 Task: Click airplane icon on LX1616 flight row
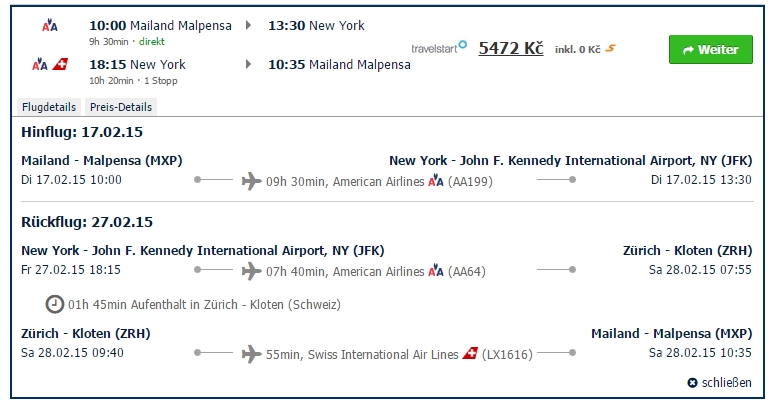pyautogui.click(x=252, y=354)
